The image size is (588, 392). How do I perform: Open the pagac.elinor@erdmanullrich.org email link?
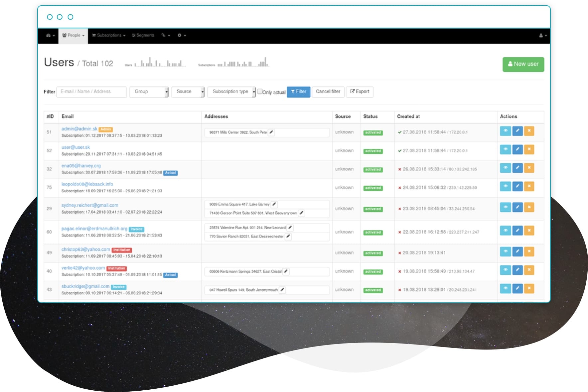tap(94, 229)
